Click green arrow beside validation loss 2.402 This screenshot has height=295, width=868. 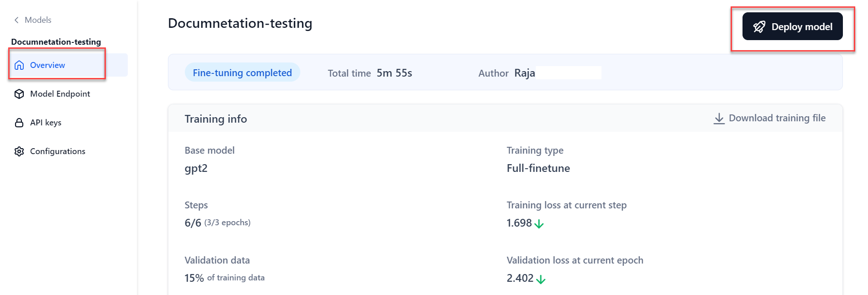[x=541, y=279]
